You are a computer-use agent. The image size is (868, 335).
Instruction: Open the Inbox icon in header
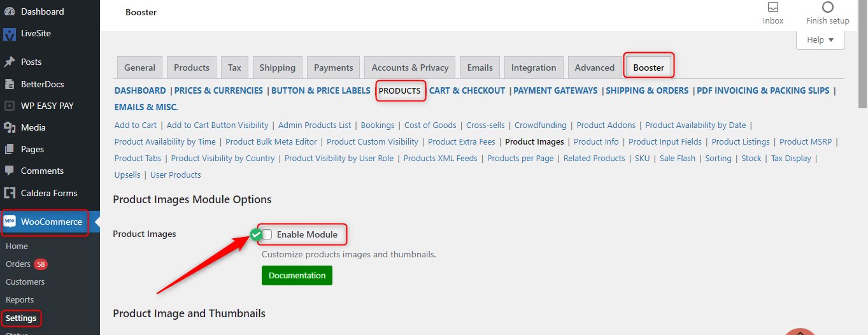click(773, 8)
